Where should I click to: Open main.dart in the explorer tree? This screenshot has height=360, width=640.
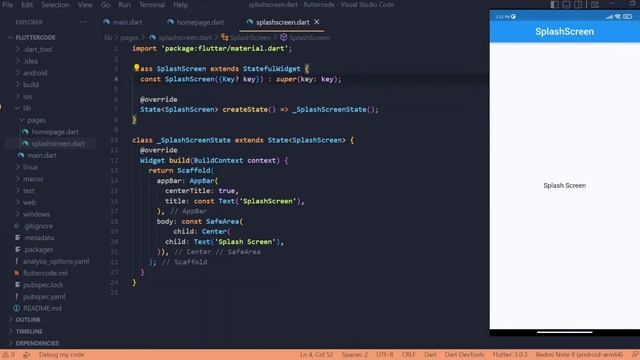point(42,156)
